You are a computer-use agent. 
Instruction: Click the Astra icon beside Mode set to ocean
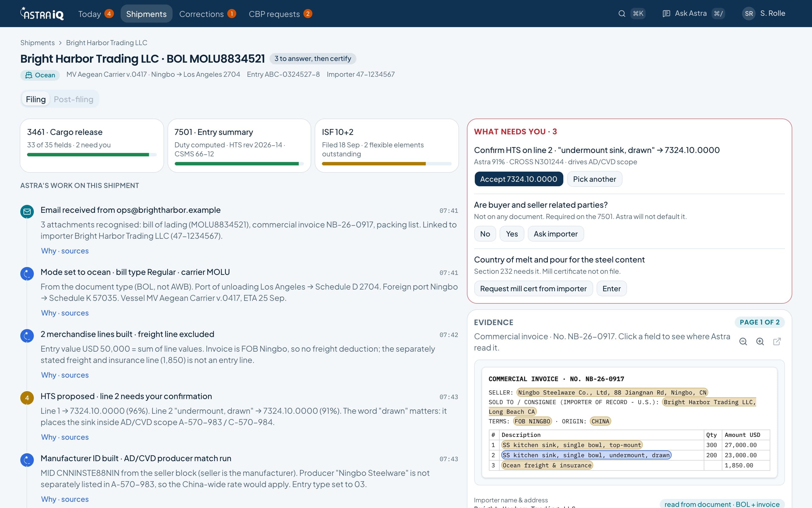tap(27, 274)
